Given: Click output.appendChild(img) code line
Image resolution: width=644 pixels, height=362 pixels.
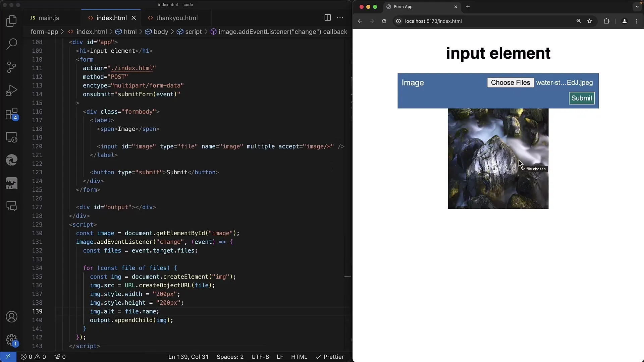Looking at the screenshot, I should pyautogui.click(x=131, y=320).
